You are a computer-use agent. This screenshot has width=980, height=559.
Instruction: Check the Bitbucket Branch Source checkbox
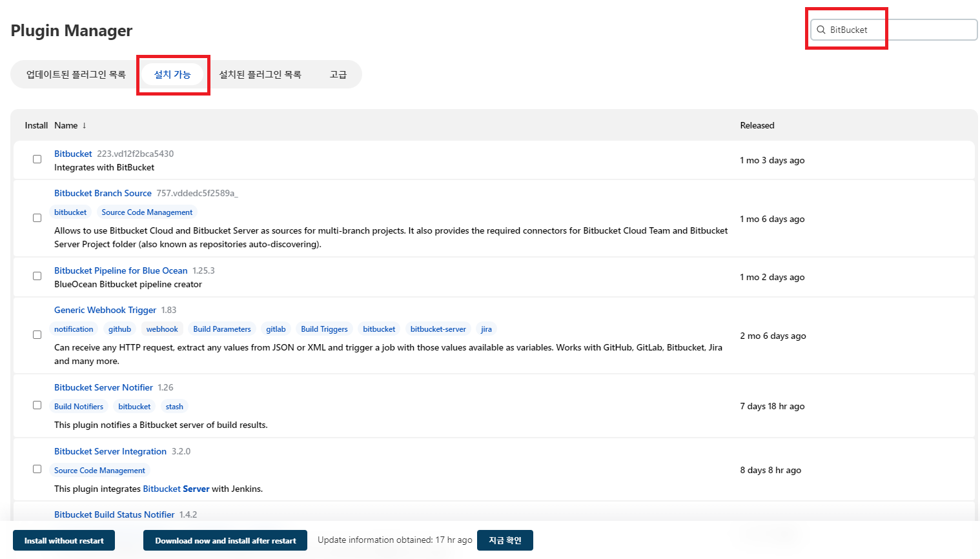(x=37, y=218)
